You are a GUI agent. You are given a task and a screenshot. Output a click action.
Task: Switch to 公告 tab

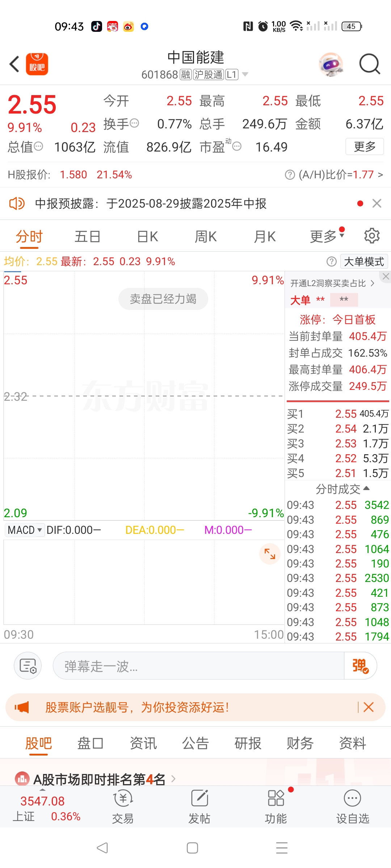(x=195, y=743)
